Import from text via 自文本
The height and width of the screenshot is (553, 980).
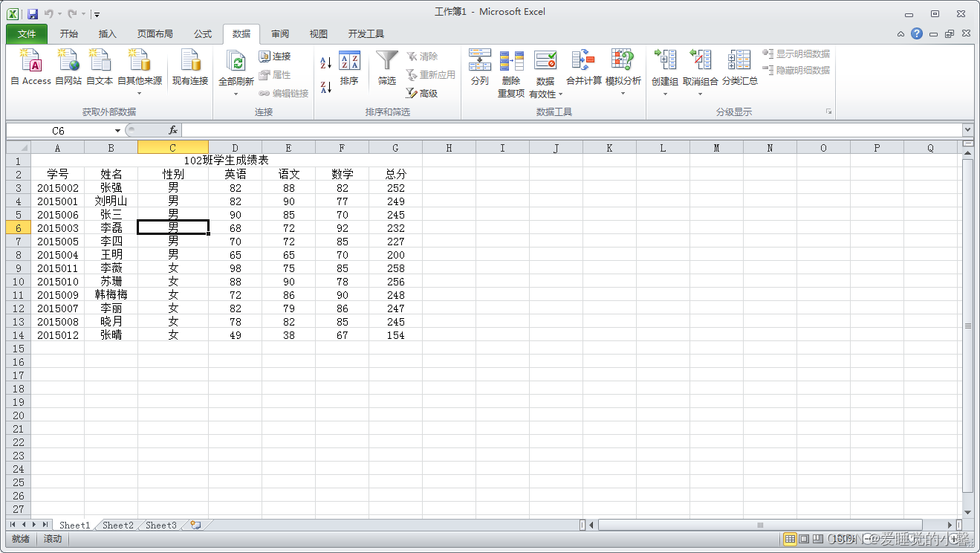tap(100, 68)
